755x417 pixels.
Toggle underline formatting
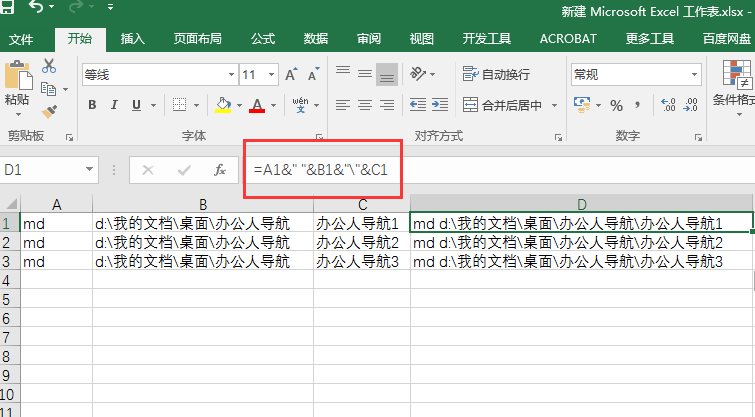136,105
